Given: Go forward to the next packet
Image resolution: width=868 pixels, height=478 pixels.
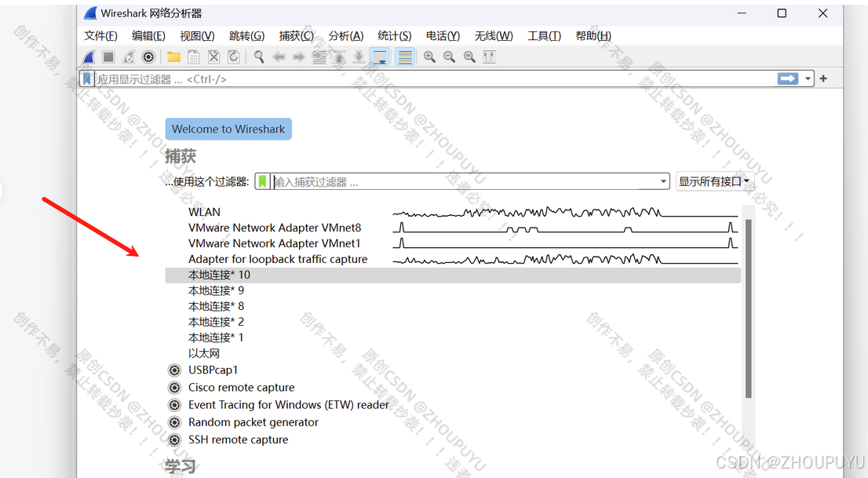Looking at the screenshot, I should click(299, 57).
